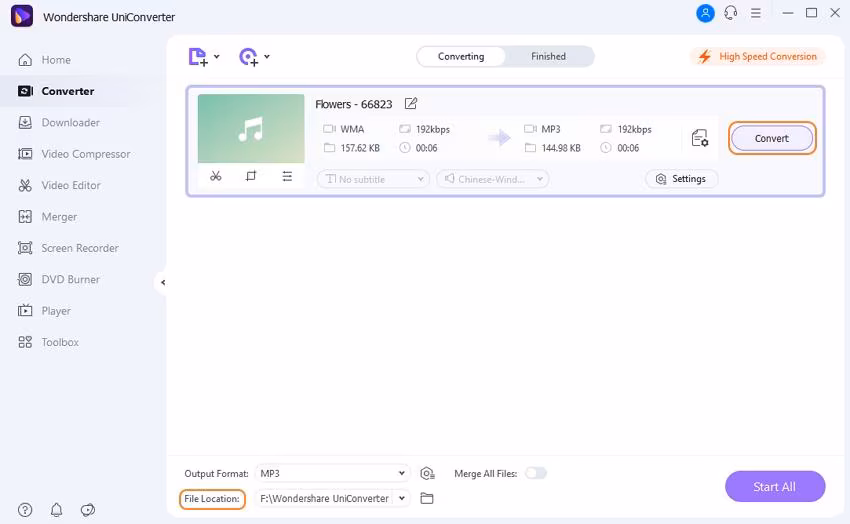
Task: Expand the Load DVD dropdown arrow
Action: click(x=267, y=56)
